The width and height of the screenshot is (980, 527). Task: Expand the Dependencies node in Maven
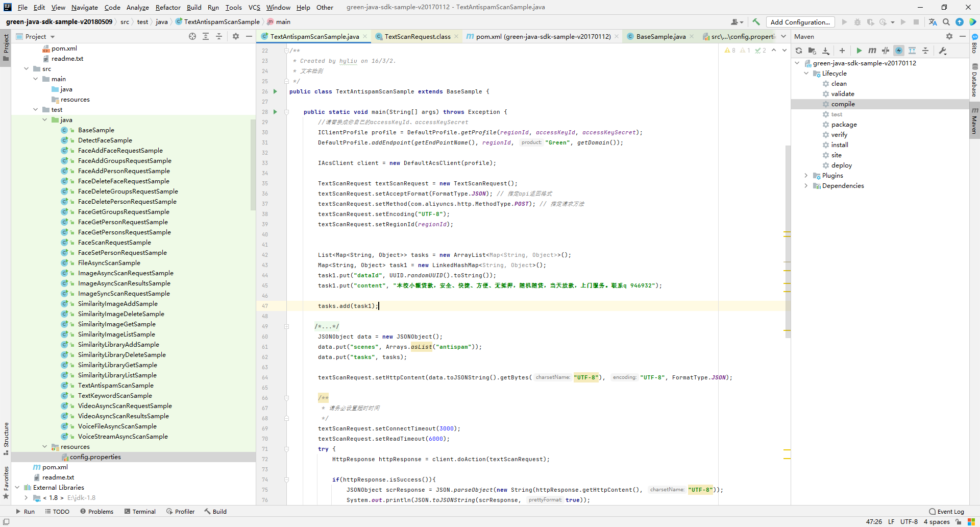(806, 185)
